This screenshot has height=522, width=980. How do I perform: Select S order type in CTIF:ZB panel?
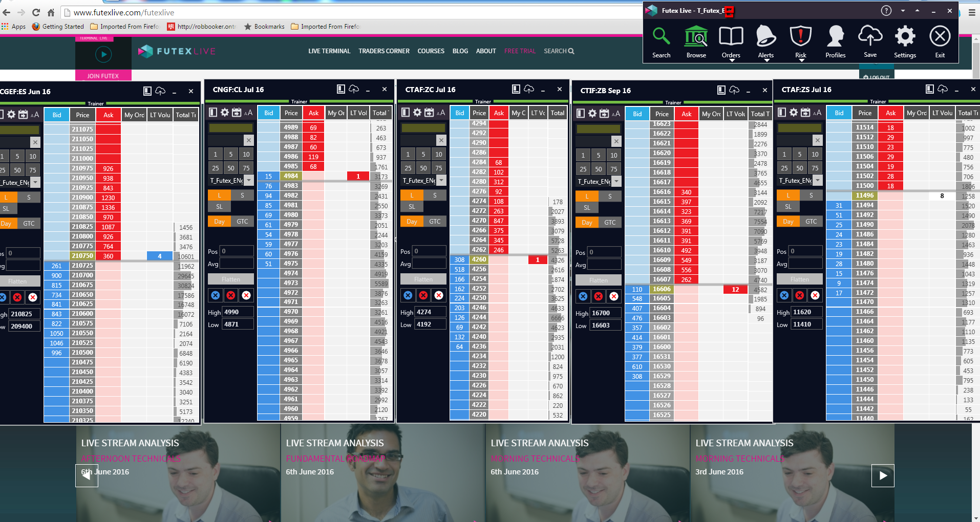[610, 196]
